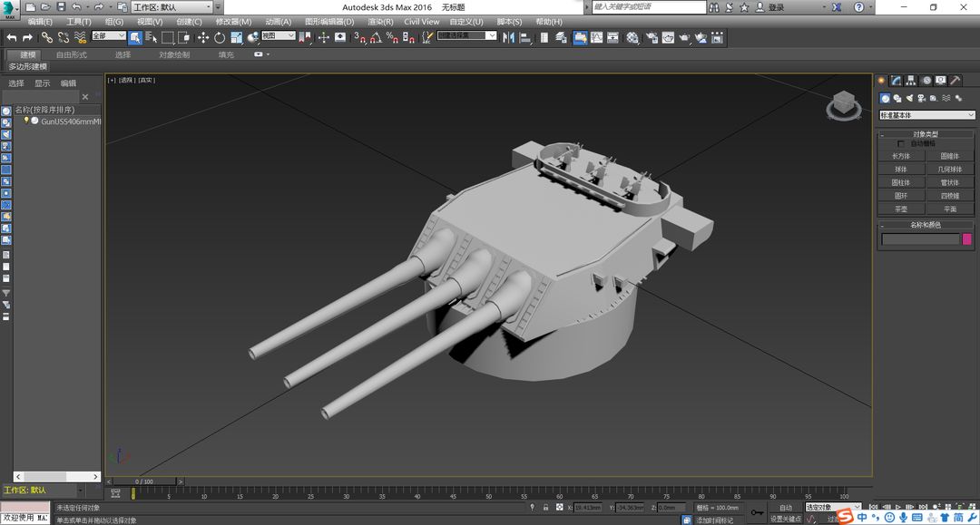Click the Select and Link chain icon
This screenshot has height=525, width=980.
point(47,37)
